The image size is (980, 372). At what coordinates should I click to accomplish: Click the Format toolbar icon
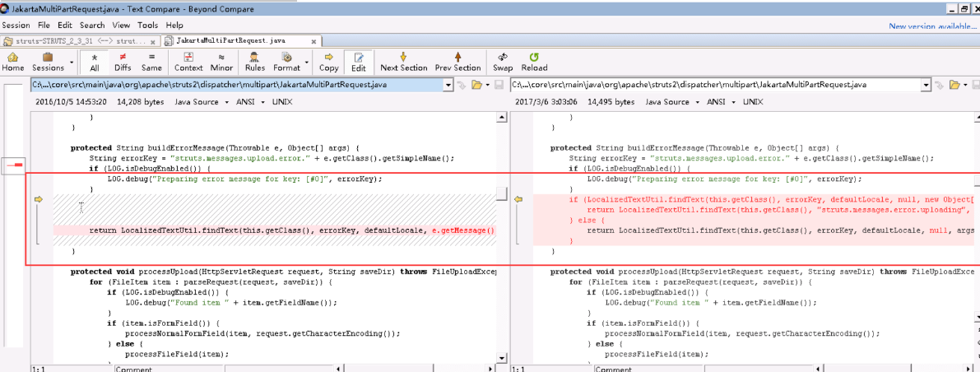click(286, 62)
